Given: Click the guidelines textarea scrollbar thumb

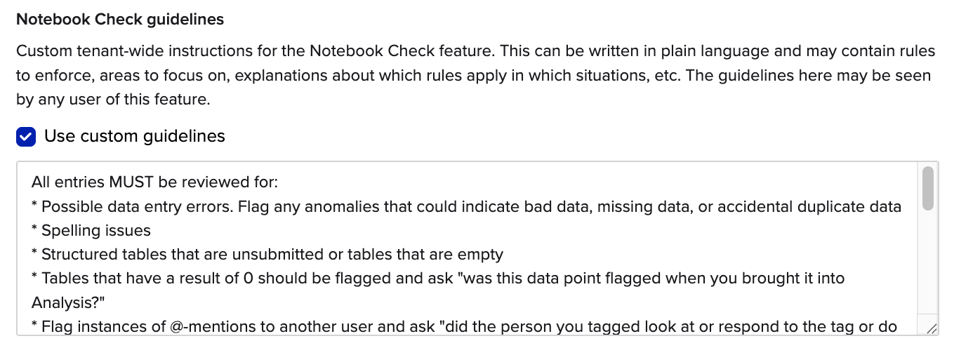Looking at the screenshot, I should pos(927,188).
